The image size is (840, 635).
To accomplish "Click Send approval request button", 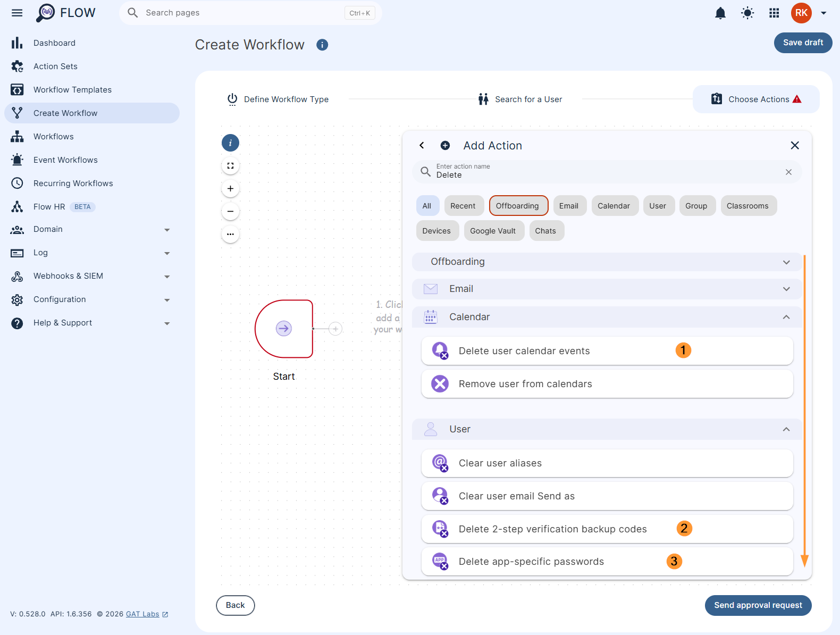I will tap(758, 605).
